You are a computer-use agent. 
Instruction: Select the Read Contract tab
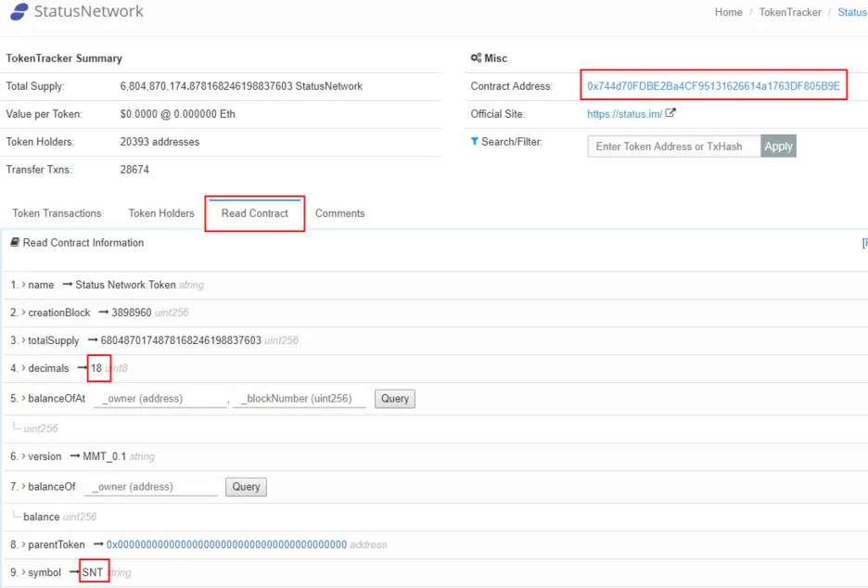pos(255,213)
